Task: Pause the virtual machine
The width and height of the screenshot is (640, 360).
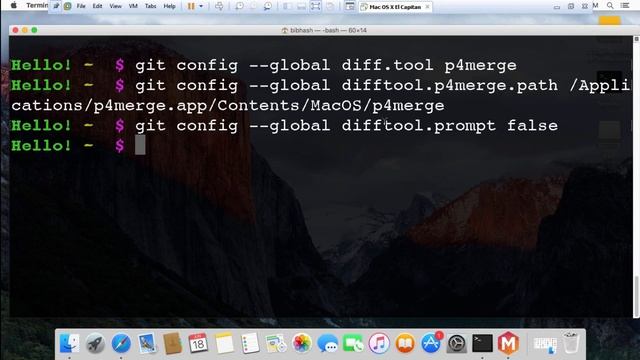Action: click(191, 6)
